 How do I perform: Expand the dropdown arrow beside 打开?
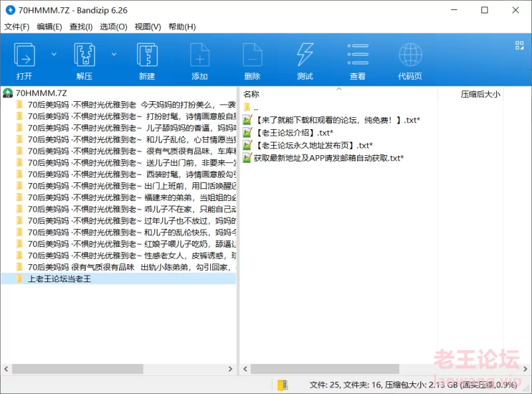(54, 54)
